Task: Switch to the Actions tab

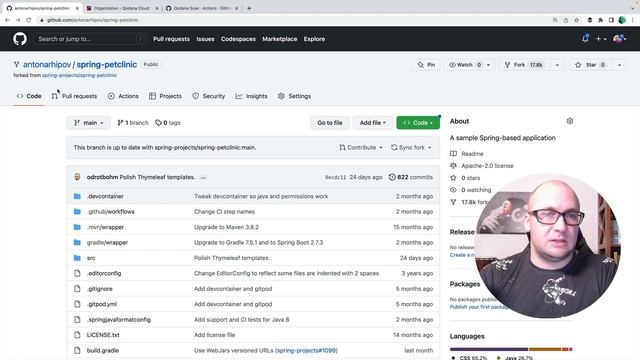Action: (x=123, y=96)
